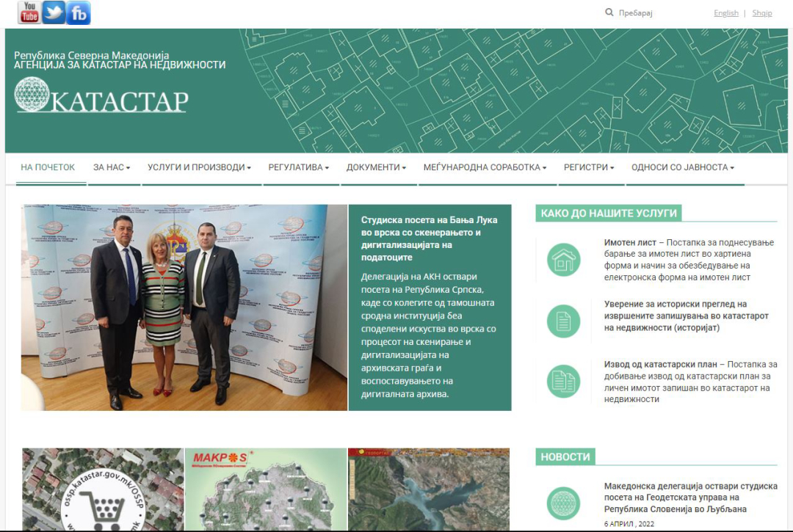
Task: Switch the site language to Shqip
Action: 761,13
